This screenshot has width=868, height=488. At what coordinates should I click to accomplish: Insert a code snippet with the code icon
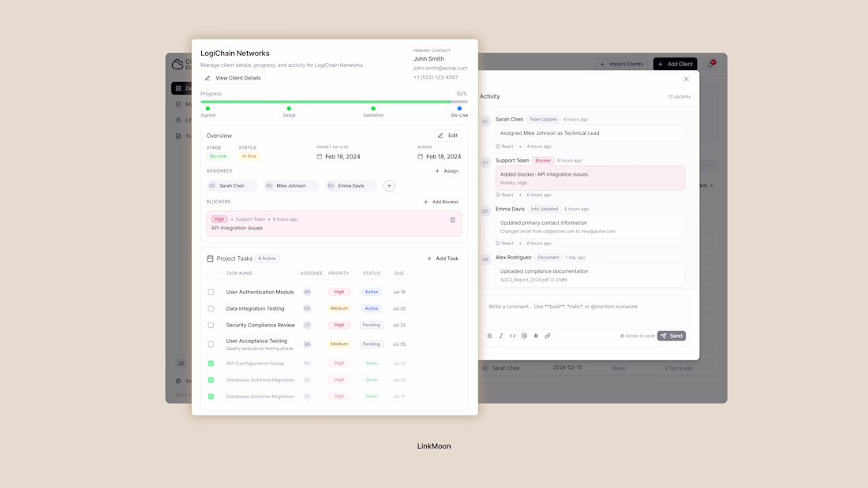(x=513, y=336)
